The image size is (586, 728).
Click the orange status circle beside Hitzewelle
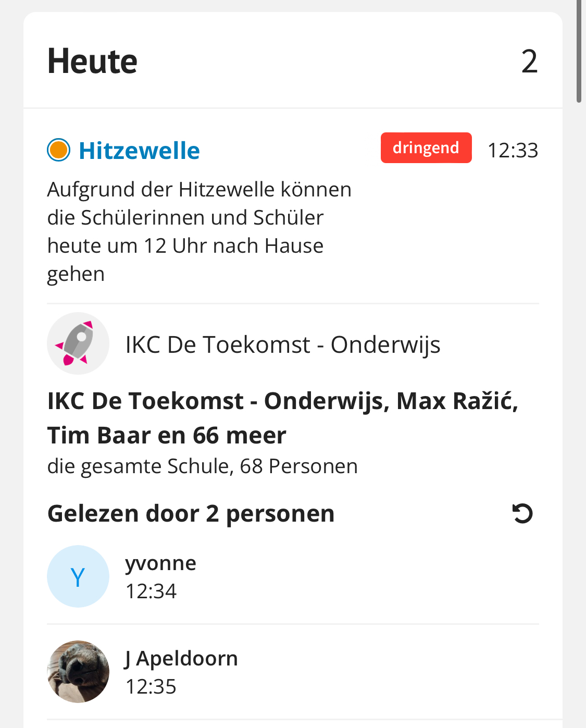click(58, 150)
